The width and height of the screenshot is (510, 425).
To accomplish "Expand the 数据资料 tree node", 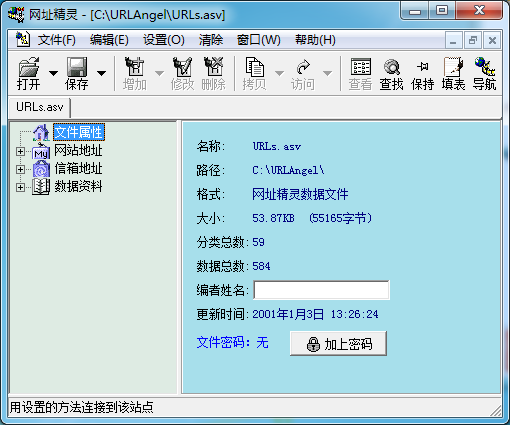I will (x=20, y=187).
